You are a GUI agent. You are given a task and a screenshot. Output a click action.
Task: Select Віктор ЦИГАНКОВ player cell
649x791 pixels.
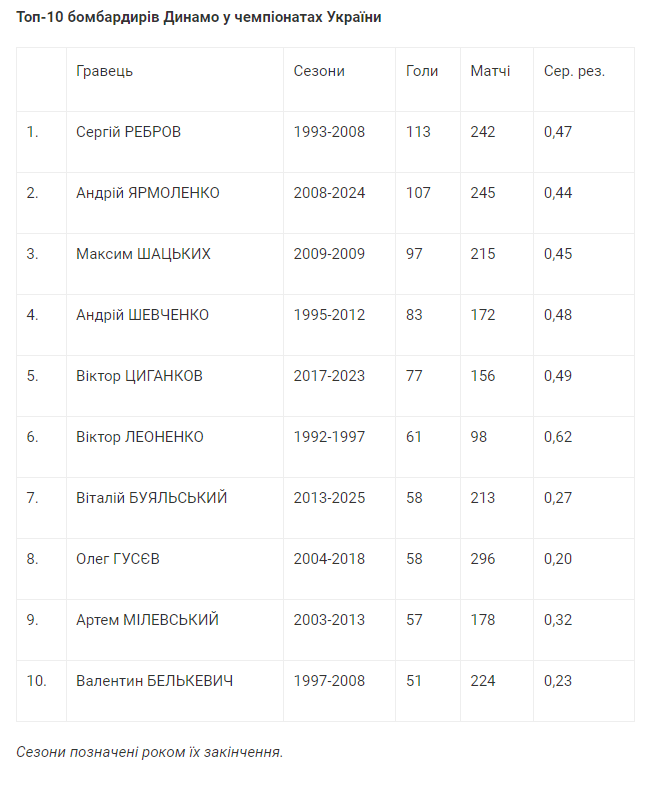click(x=139, y=376)
